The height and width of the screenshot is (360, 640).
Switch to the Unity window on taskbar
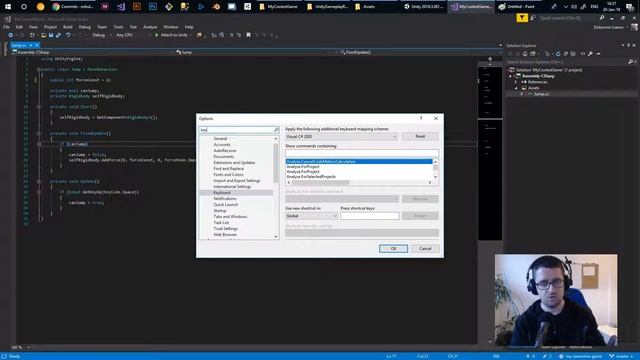[x=424, y=7]
